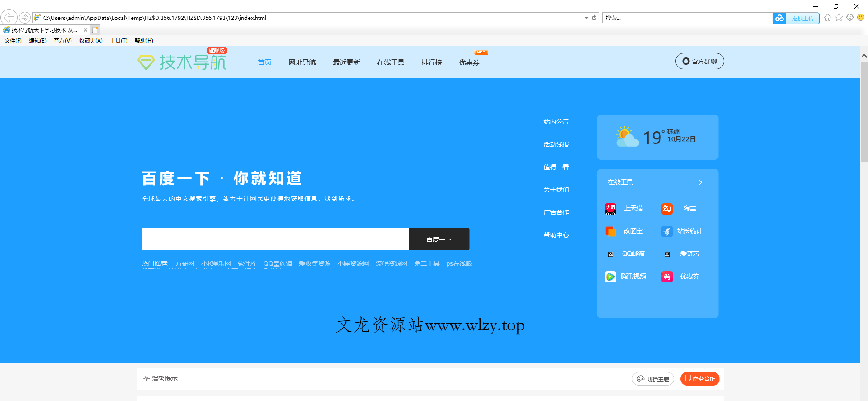This screenshot has width=868, height=401.
Task: Open the 文件(F) menu
Action: [13, 41]
